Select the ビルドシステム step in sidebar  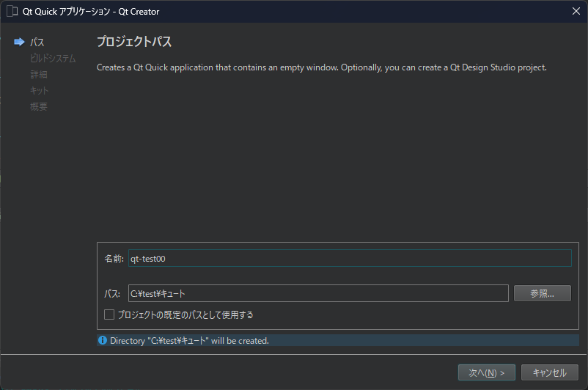pyautogui.click(x=53, y=58)
